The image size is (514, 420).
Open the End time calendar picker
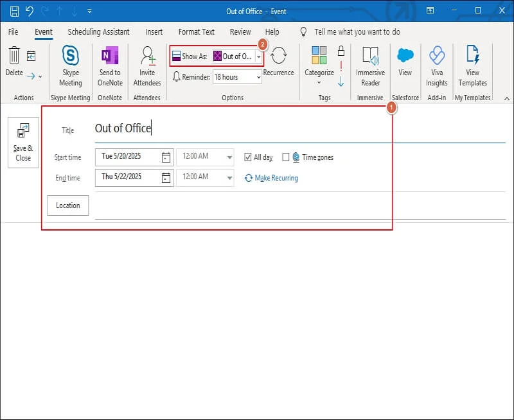(x=166, y=178)
